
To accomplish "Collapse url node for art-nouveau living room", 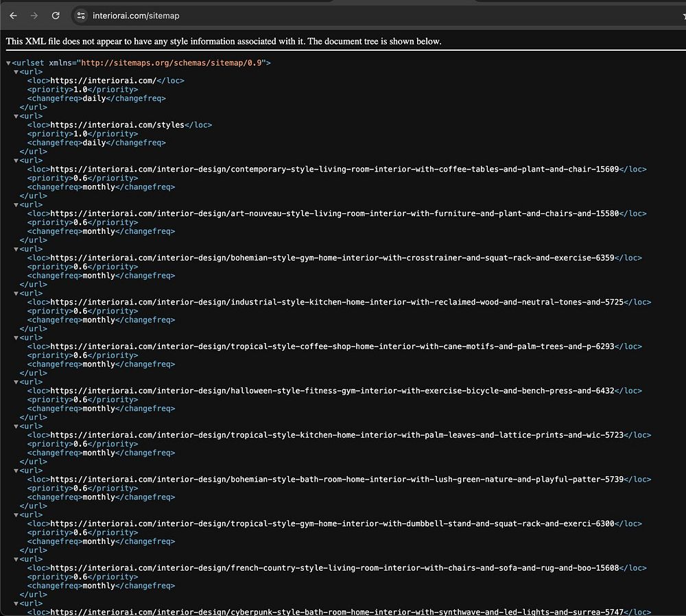I will coord(16,204).
